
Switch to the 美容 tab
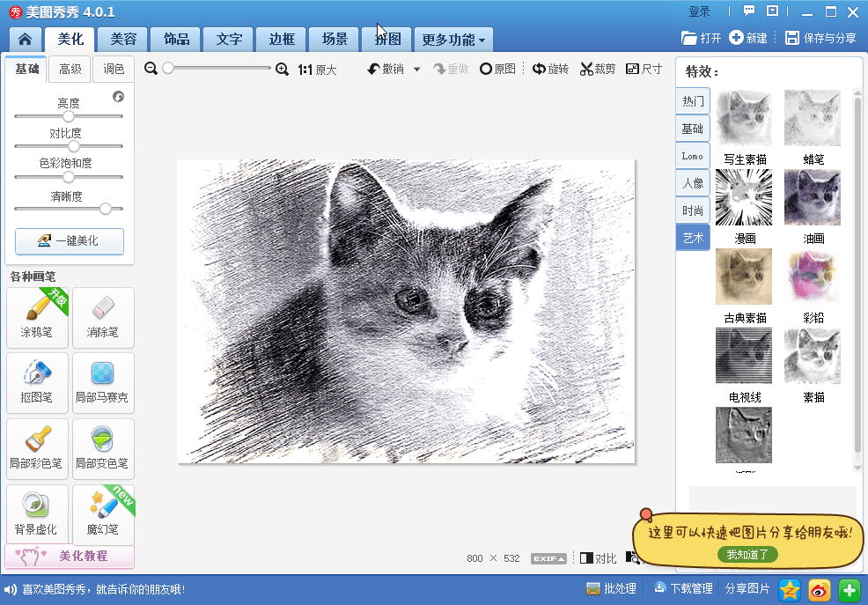[123, 40]
